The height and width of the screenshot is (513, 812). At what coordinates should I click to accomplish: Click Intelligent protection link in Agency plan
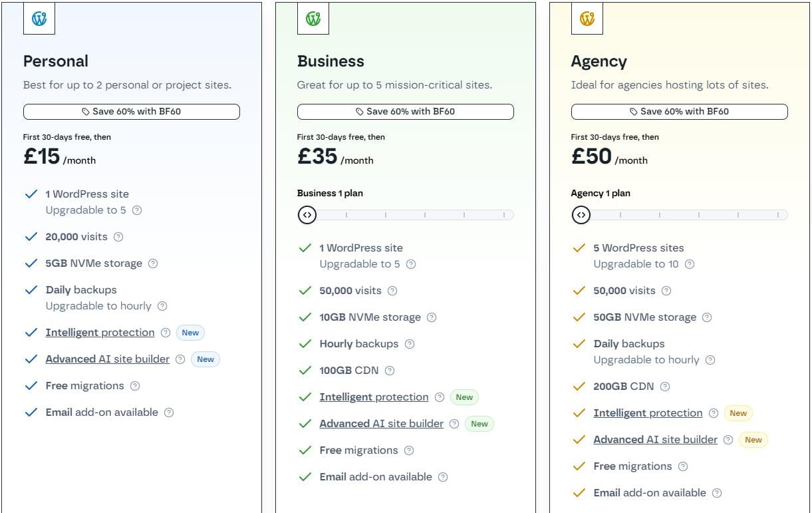[x=648, y=413]
